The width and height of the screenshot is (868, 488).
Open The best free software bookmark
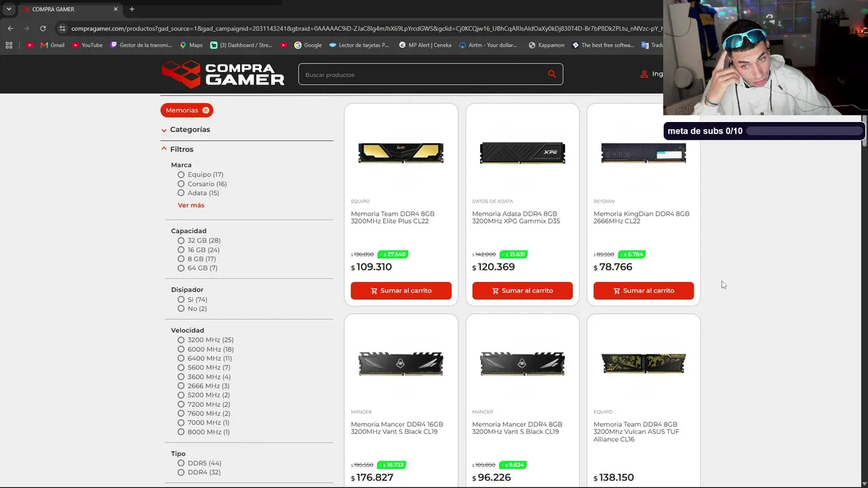coord(603,45)
